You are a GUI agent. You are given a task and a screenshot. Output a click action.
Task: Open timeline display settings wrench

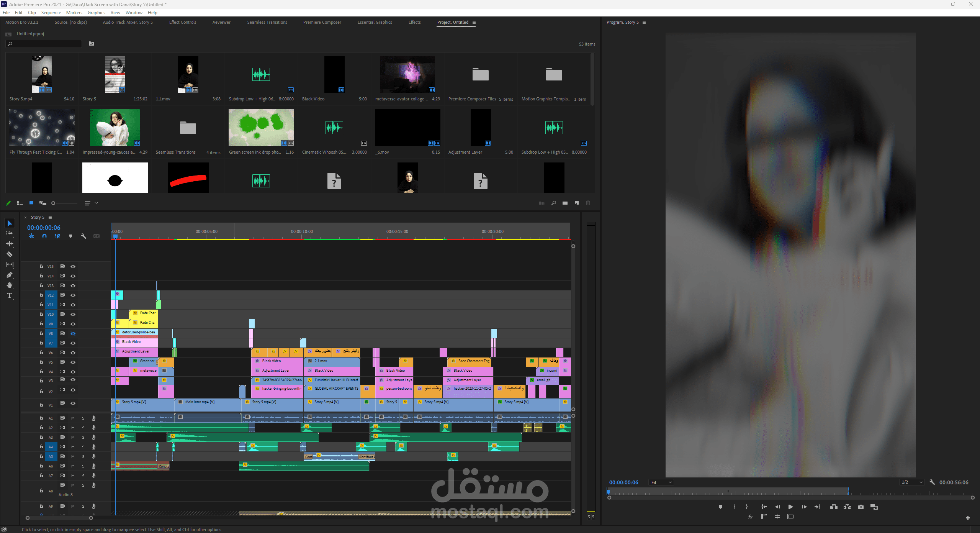[x=83, y=236]
